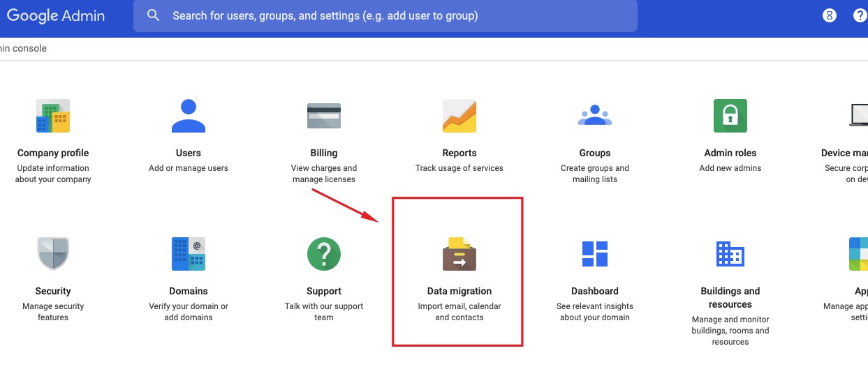Open the Security shield icon
868x383 pixels.
coord(53,254)
